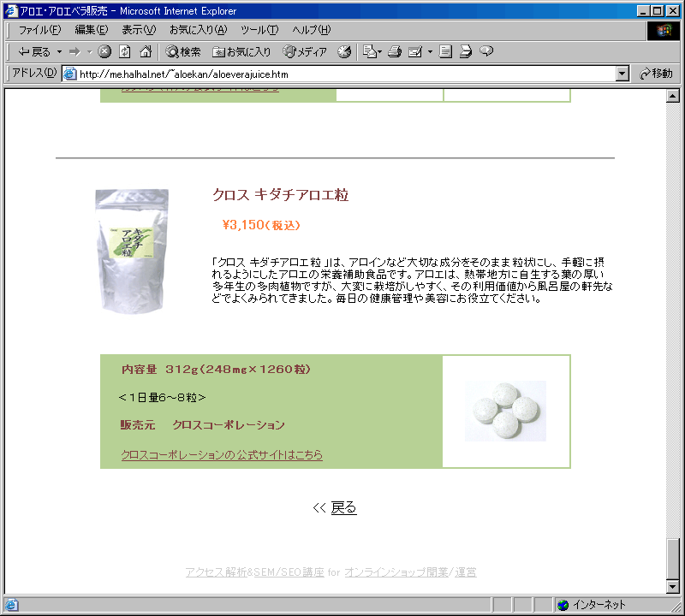The image size is (685, 616).
Task: Open the History clock icon in toolbar
Action: [x=344, y=52]
